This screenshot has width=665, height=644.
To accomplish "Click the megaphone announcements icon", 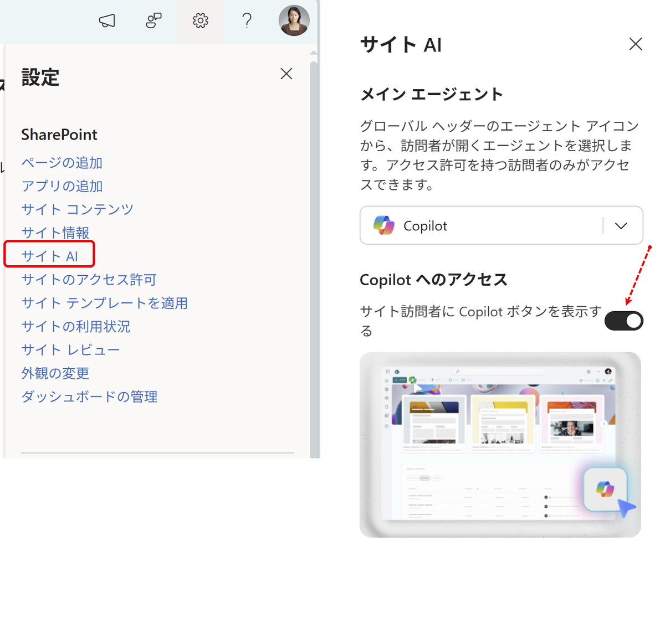I will tap(107, 21).
